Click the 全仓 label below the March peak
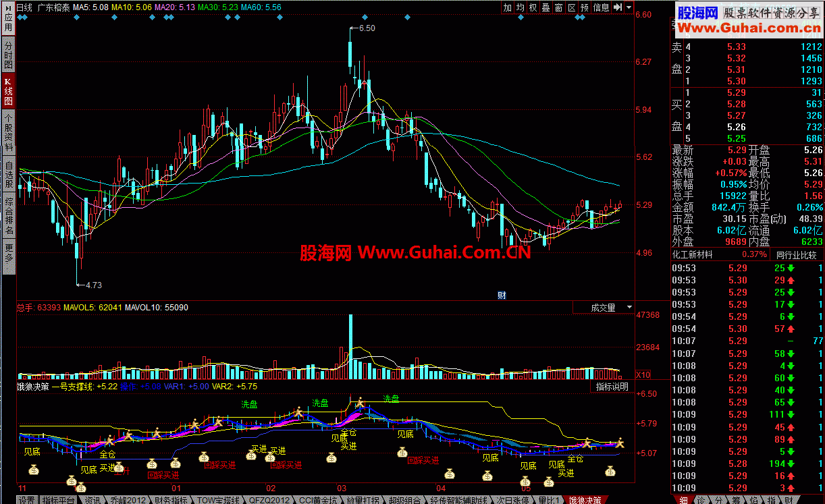Screen dimensions: 825x504 tap(348, 432)
